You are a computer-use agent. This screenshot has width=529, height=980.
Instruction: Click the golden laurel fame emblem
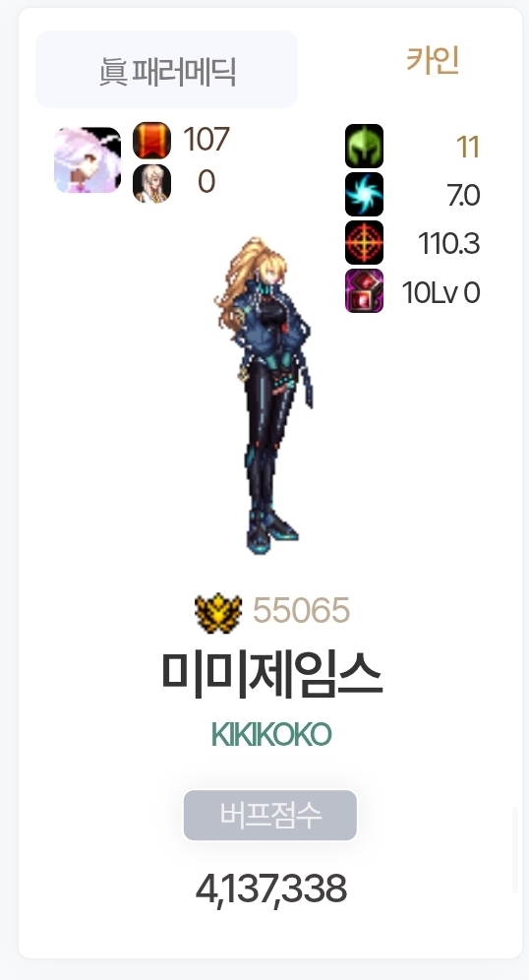tap(218, 612)
